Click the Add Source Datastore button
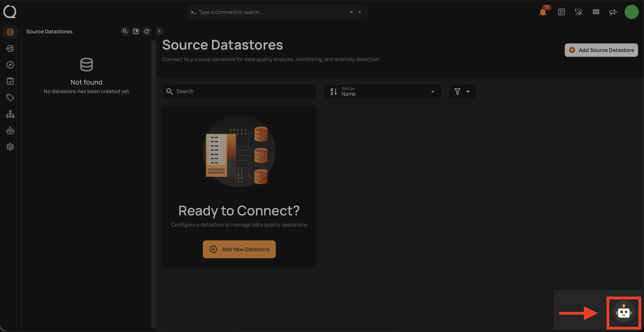The image size is (644, 332). pos(601,50)
